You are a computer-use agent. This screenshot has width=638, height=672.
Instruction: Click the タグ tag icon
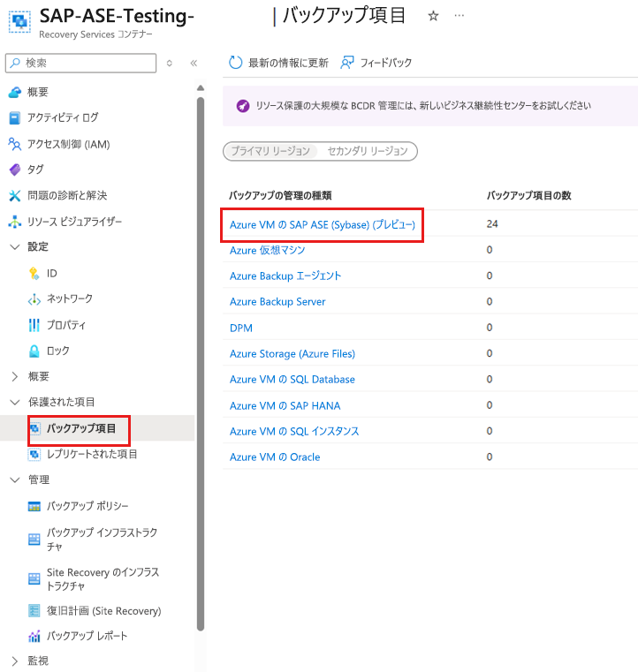[x=14, y=170]
